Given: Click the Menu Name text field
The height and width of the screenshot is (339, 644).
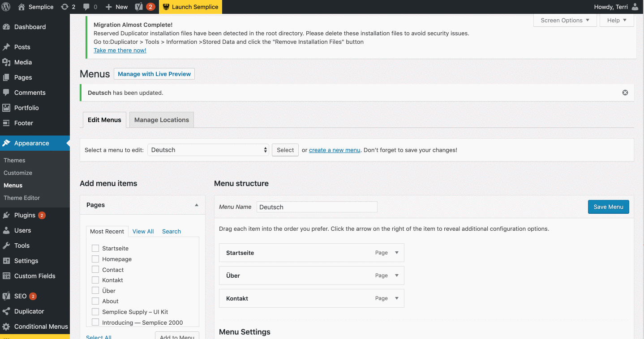Looking at the screenshot, I should click(317, 207).
